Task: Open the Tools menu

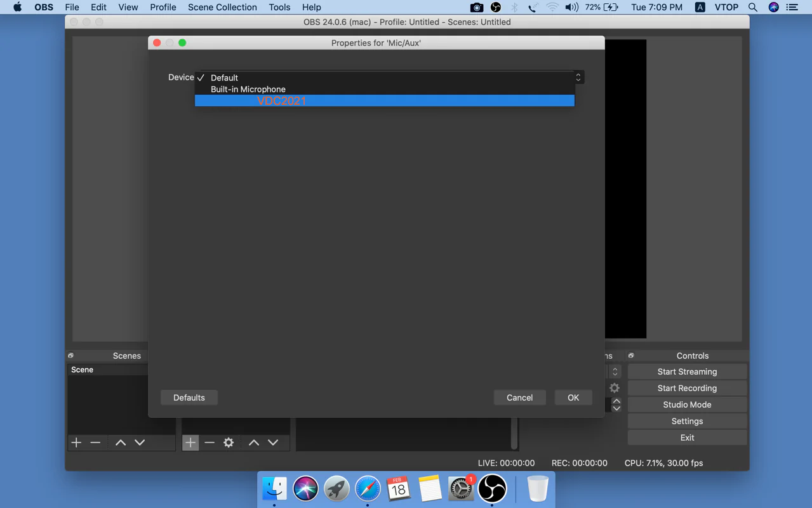Action: (x=279, y=7)
